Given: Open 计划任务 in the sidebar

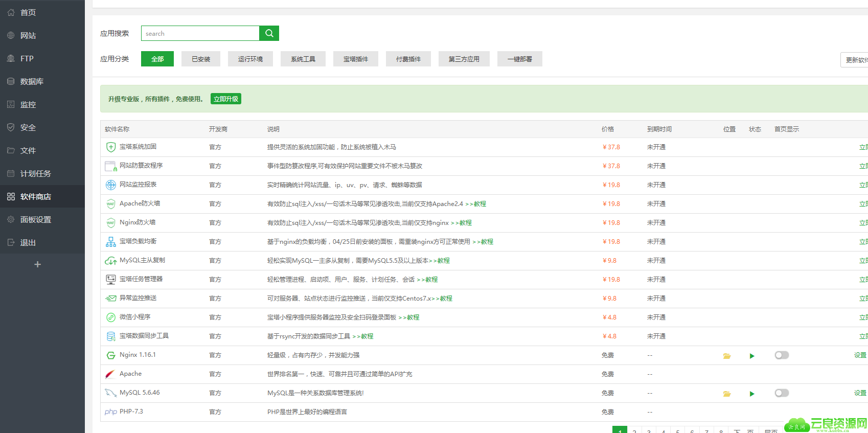Looking at the screenshot, I should 42,173.
